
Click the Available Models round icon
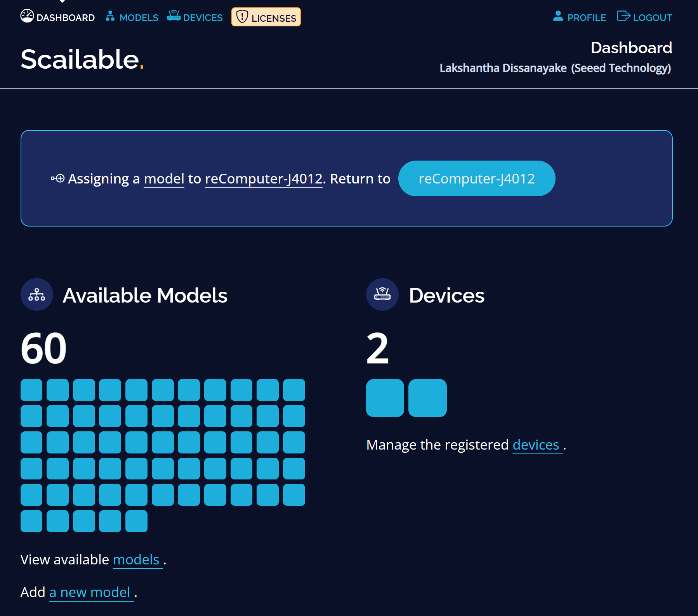(x=37, y=294)
